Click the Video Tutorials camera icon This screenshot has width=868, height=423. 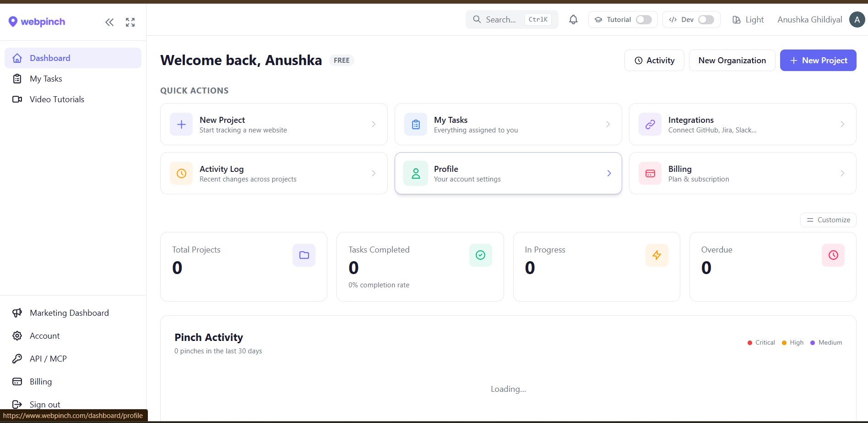[x=17, y=99]
